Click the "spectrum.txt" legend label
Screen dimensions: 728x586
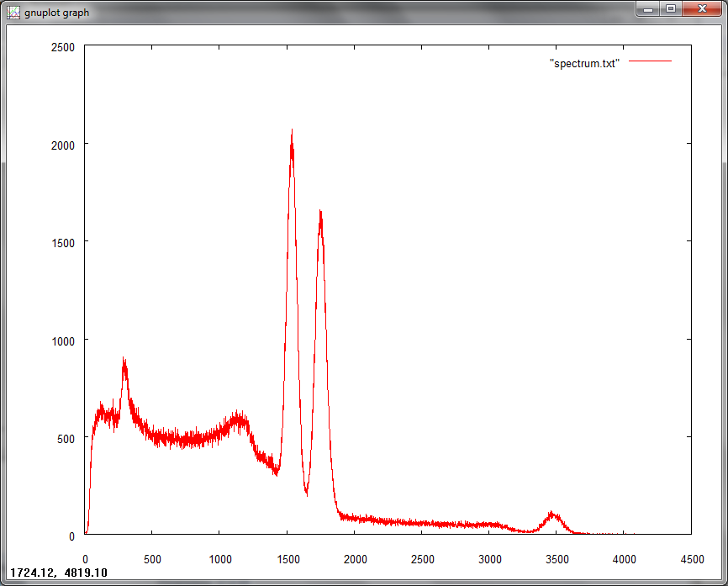(584, 64)
